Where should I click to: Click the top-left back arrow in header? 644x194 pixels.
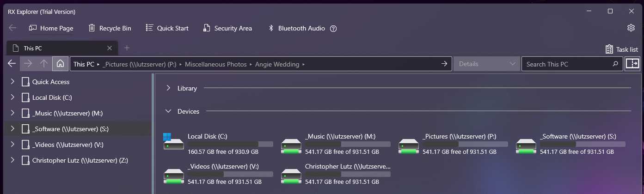[x=12, y=28]
